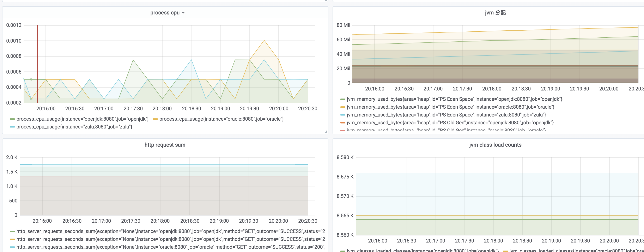
Task: Click the 8.565 K y-axis label
Action: [345, 215]
